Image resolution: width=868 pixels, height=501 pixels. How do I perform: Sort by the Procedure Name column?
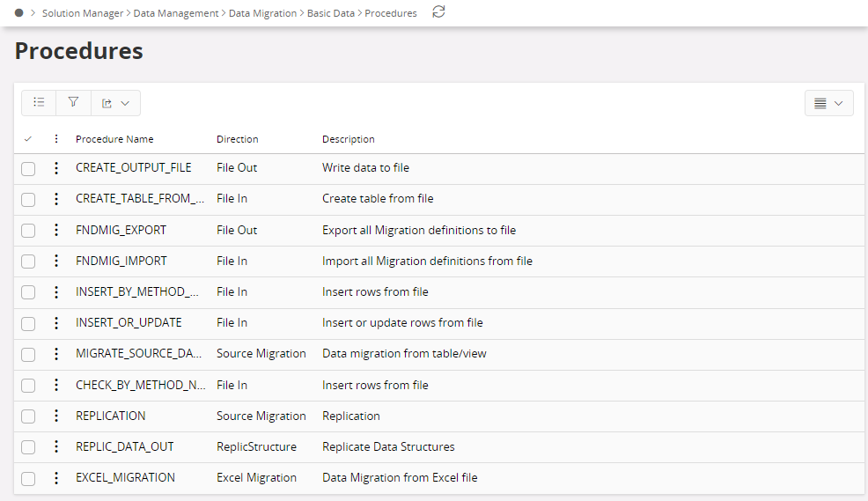(114, 139)
